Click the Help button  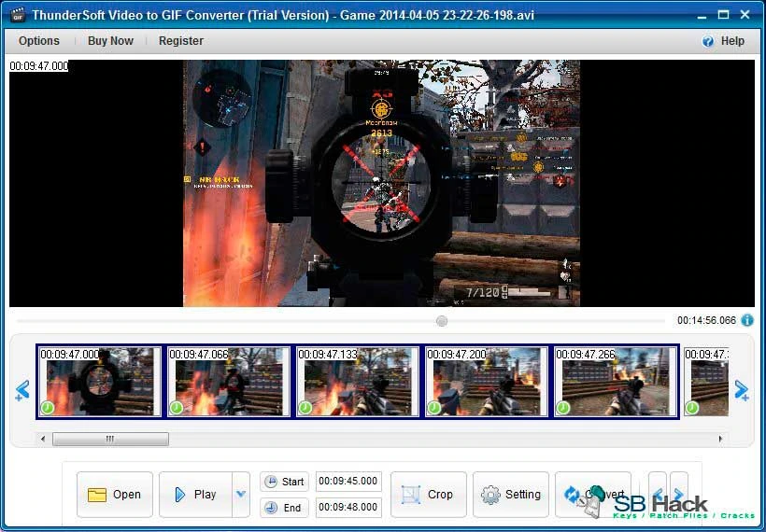pyautogui.click(x=723, y=41)
